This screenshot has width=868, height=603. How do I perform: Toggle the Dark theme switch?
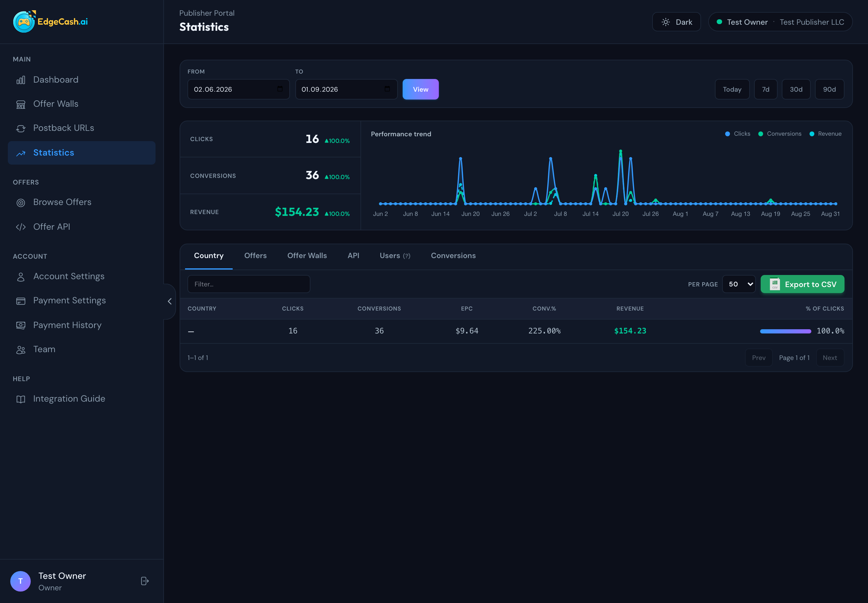click(676, 22)
